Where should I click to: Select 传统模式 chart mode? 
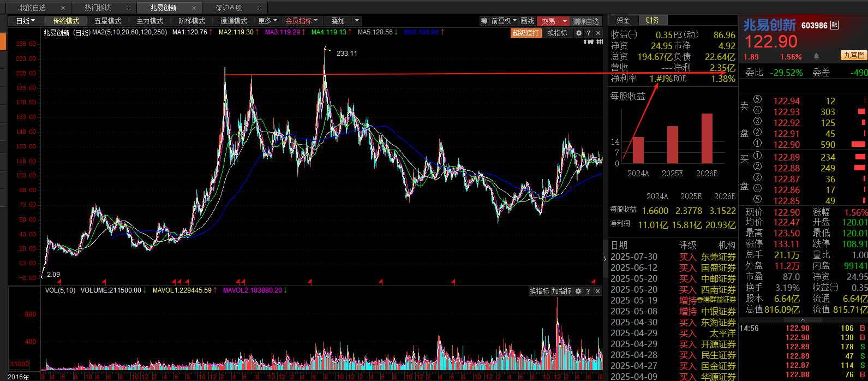click(66, 21)
